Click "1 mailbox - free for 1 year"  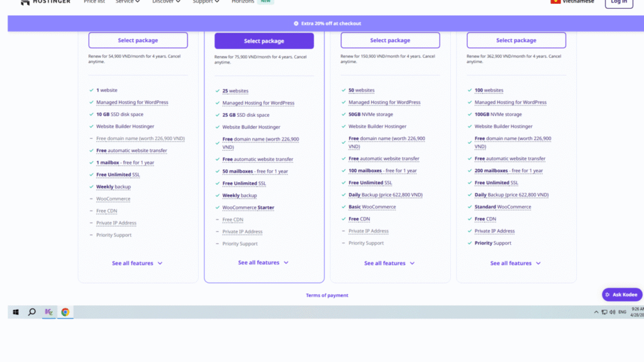tap(125, 163)
